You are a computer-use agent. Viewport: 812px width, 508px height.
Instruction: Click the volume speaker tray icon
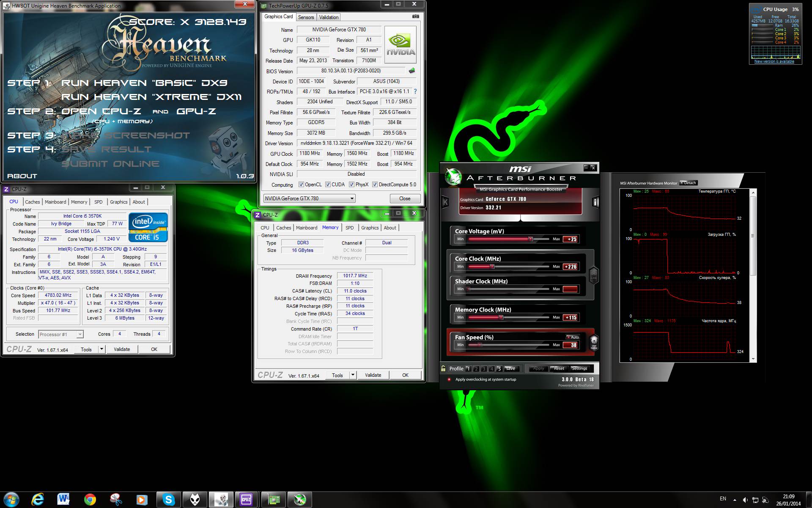click(745, 500)
